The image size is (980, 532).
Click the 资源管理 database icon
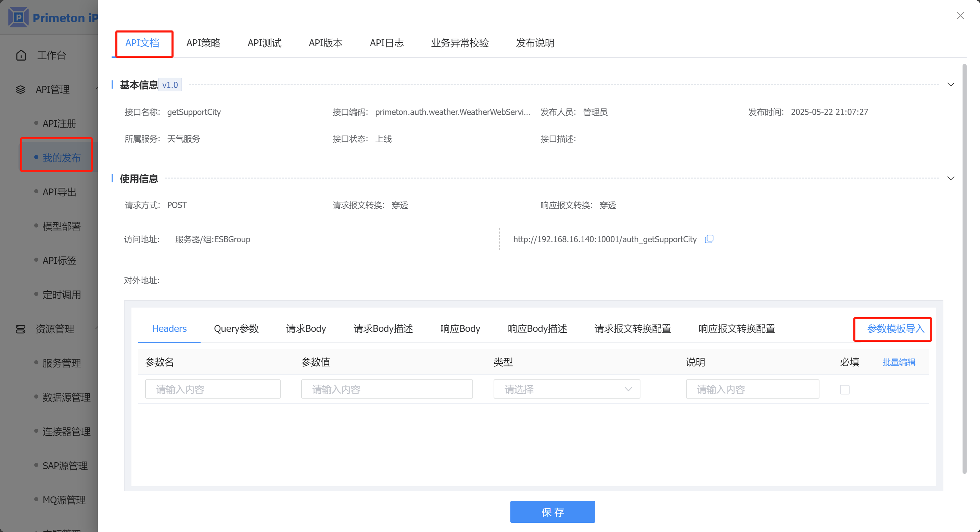[21, 329]
